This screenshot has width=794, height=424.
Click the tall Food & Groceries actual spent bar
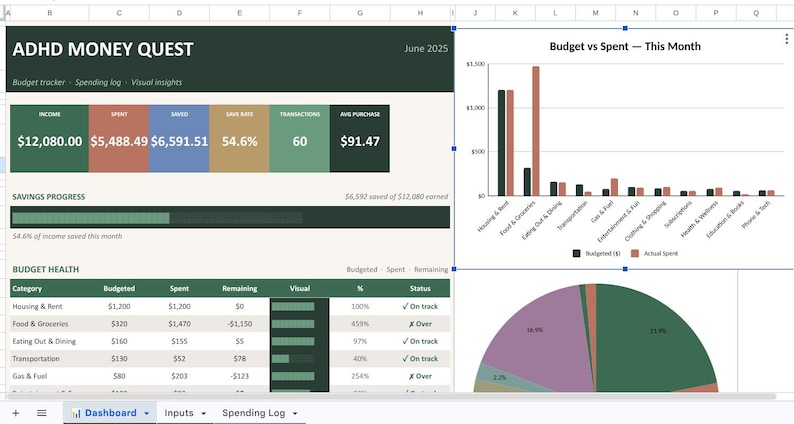[x=536, y=131]
